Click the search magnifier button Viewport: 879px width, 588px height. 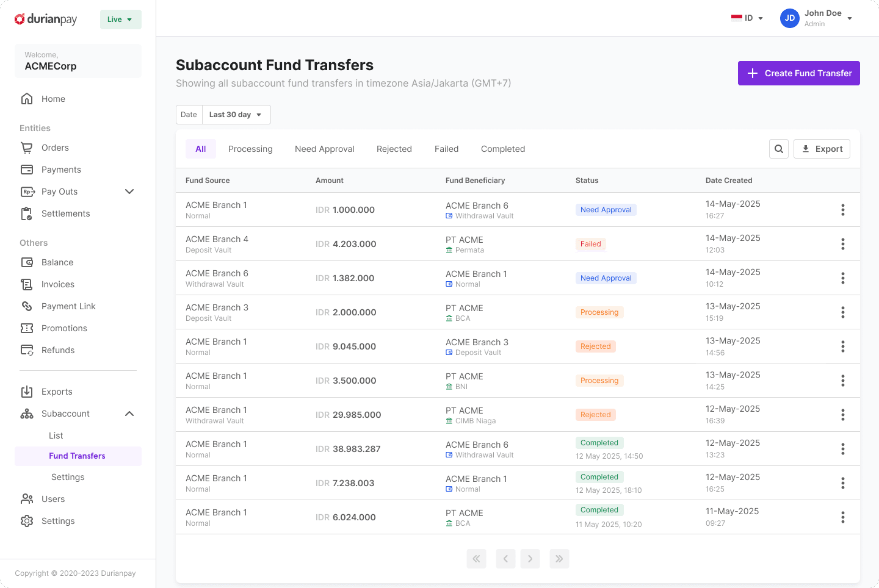pyautogui.click(x=779, y=149)
